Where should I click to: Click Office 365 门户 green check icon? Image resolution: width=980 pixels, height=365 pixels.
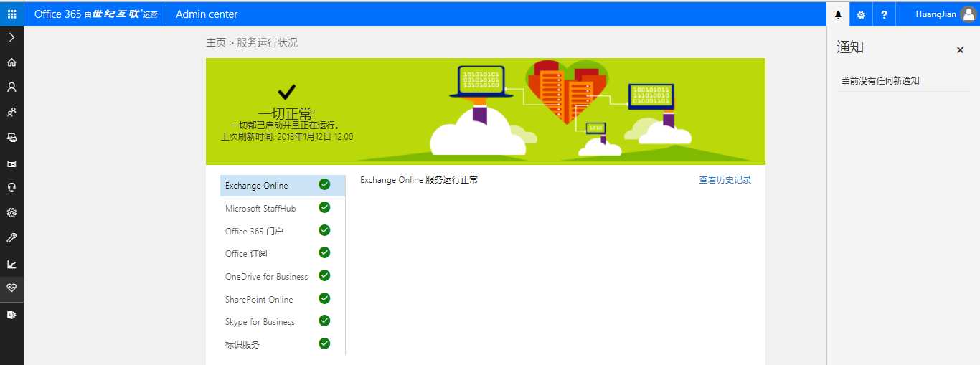tap(324, 230)
